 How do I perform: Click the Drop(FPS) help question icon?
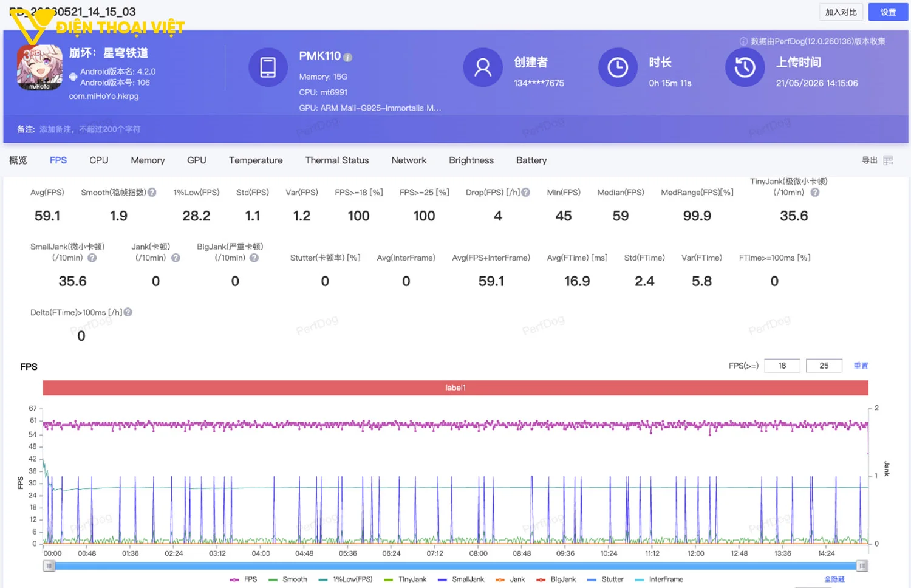click(525, 192)
